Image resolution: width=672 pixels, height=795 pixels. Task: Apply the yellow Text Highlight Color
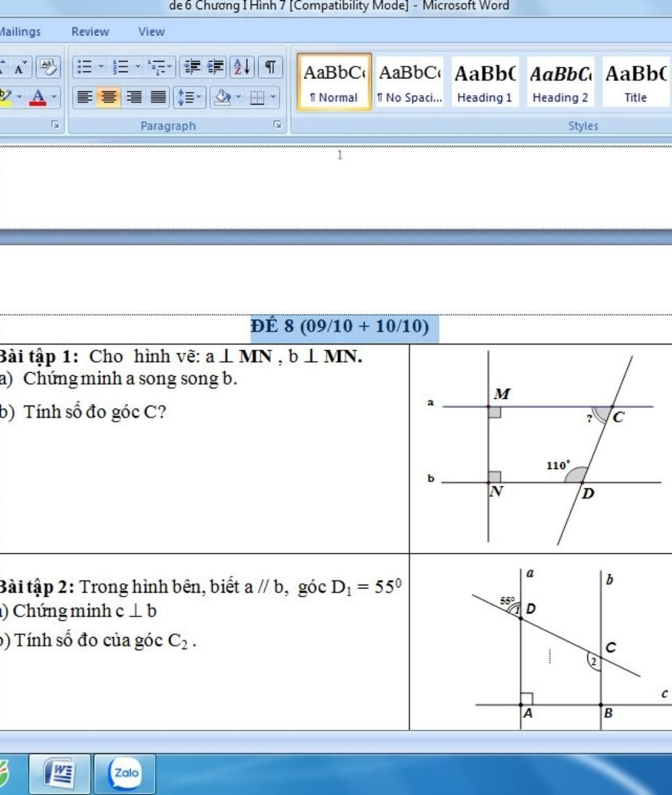[5, 97]
